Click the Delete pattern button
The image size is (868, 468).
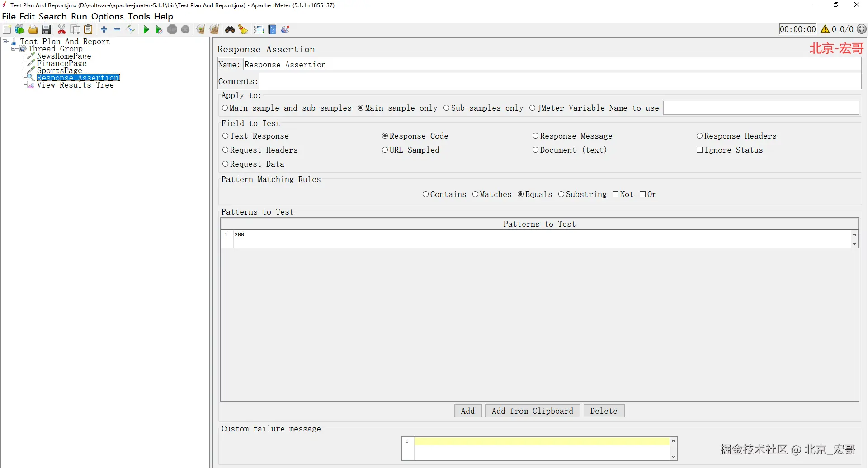604,411
